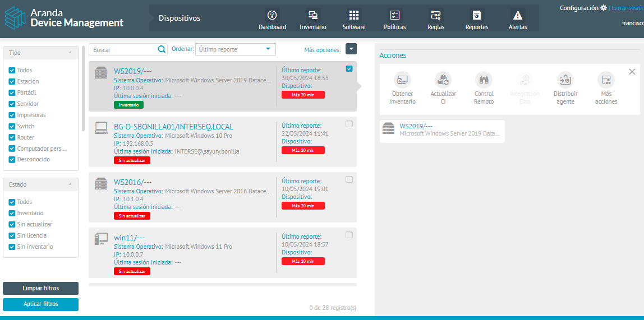The width and height of the screenshot is (644, 320).
Task: Open the Reglas flow icon
Action: click(435, 16)
